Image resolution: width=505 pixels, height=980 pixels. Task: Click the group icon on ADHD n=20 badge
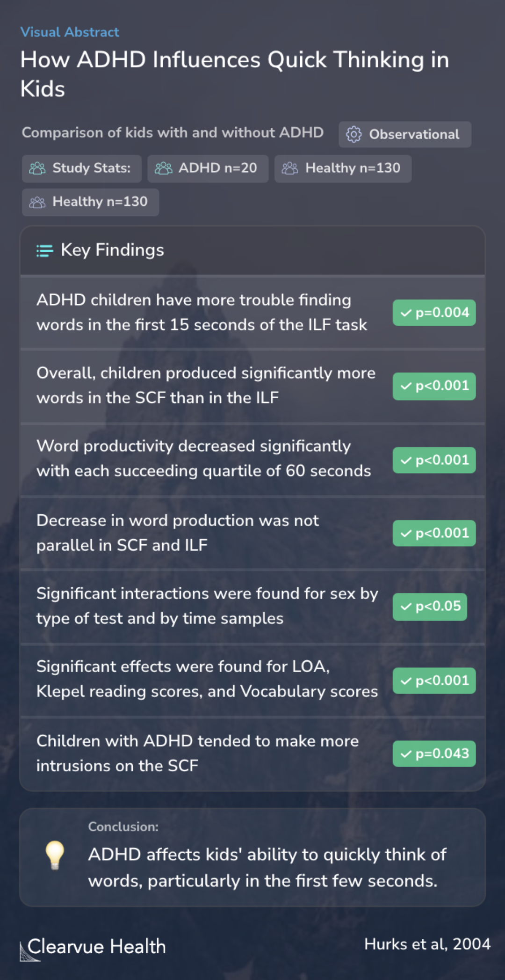click(163, 168)
